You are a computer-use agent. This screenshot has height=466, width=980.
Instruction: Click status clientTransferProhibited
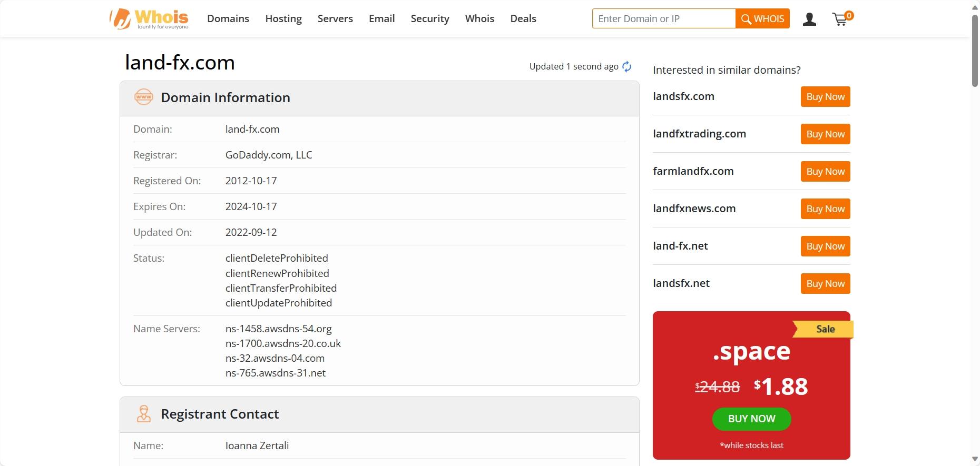coord(281,288)
